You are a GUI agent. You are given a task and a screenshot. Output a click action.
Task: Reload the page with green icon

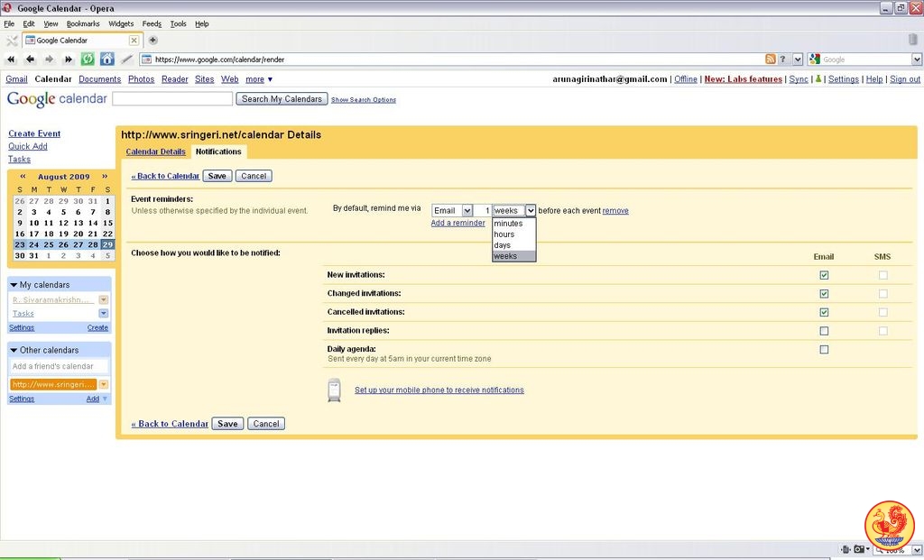click(88, 59)
